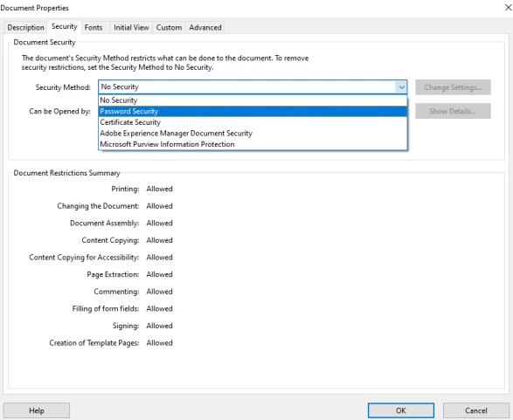Select the Security tab

point(65,26)
